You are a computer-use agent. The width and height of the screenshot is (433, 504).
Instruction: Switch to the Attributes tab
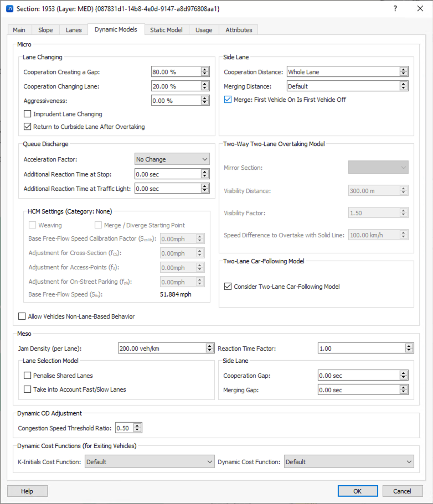pyautogui.click(x=238, y=30)
